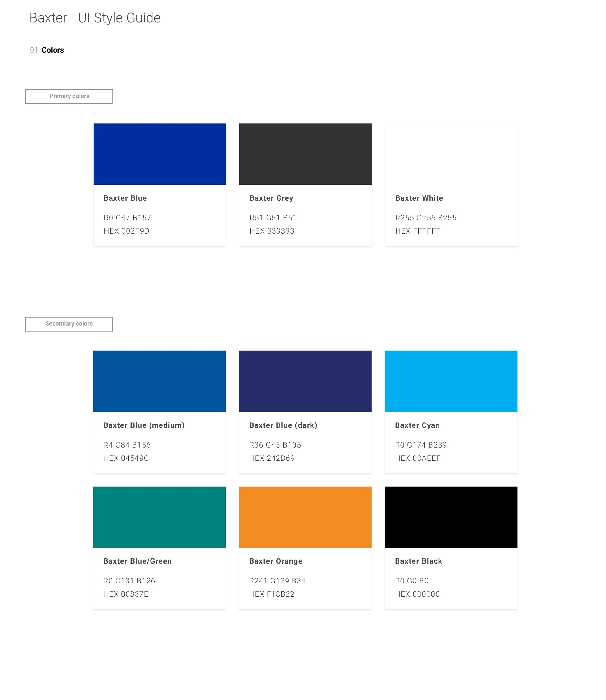This screenshot has width=606, height=700.
Task: Pick the Baxter Blue (medium) swatch
Action: [159, 381]
